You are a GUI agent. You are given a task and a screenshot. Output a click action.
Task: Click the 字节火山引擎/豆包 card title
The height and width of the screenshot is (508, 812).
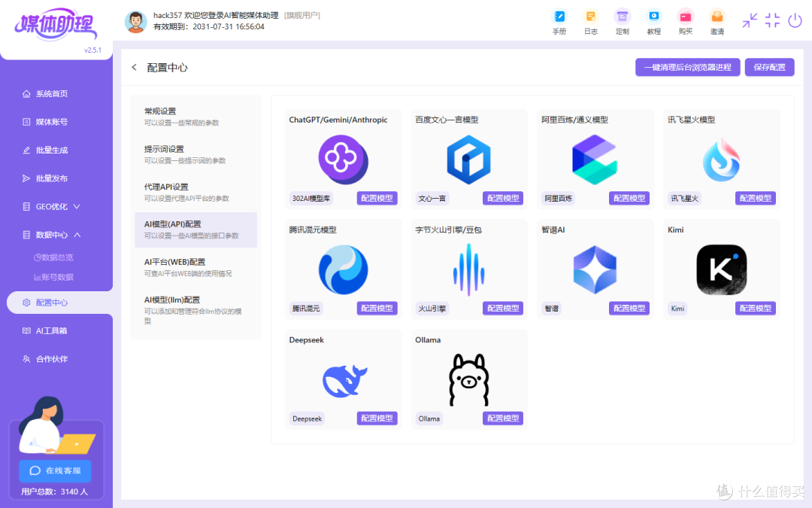click(x=448, y=230)
